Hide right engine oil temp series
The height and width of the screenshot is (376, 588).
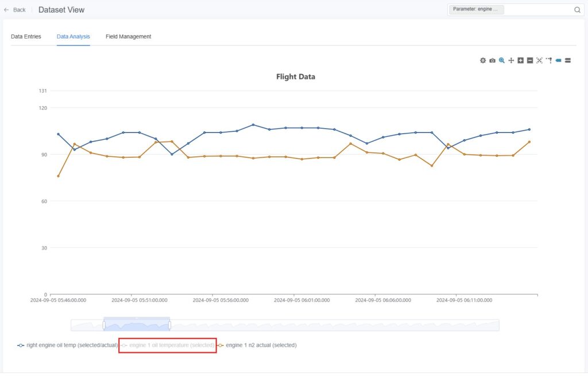click(x=68, y=345)
